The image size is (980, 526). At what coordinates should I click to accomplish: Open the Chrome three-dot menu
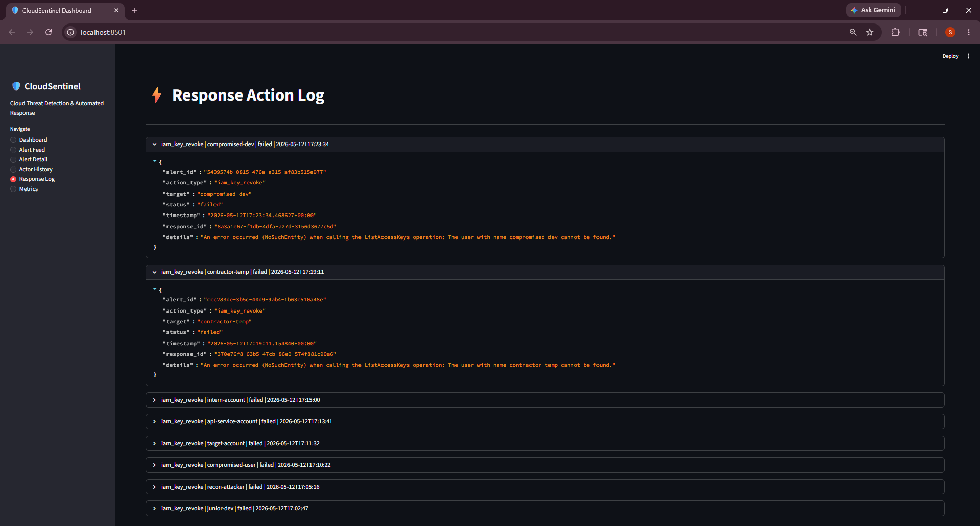(x=969, y=32)
